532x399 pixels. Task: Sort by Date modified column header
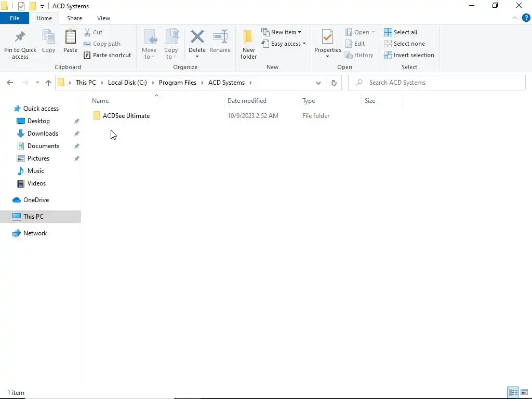pyautogui.click(x=261, y=101)
